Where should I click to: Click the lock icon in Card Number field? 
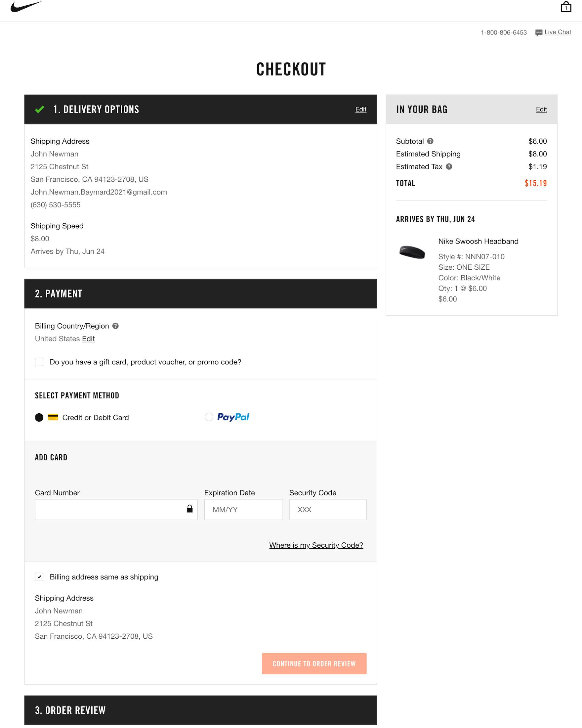pyautogui.click(x=189, y=509)
